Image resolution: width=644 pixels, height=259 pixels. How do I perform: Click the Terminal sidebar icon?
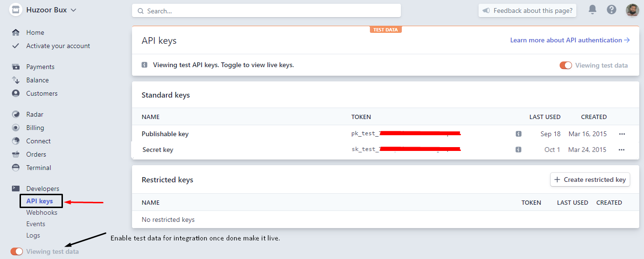16,168
